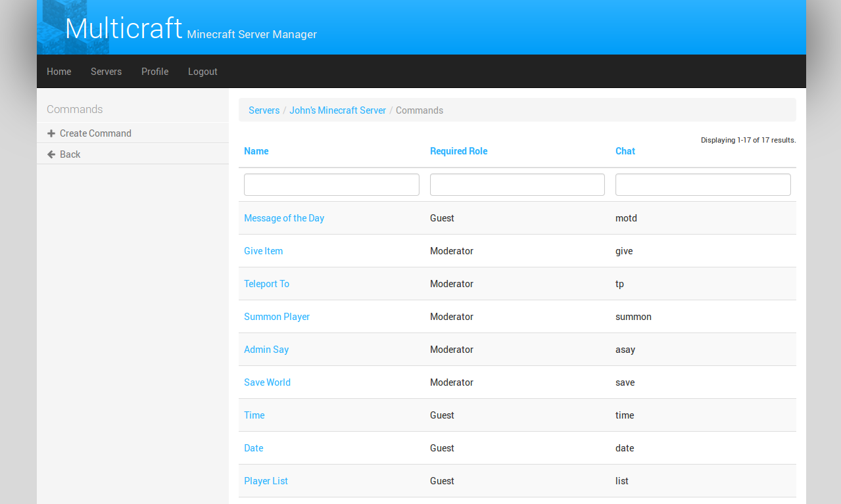Sort commands by Chat column header
841x504 pixels.
(x=625, y=151)
